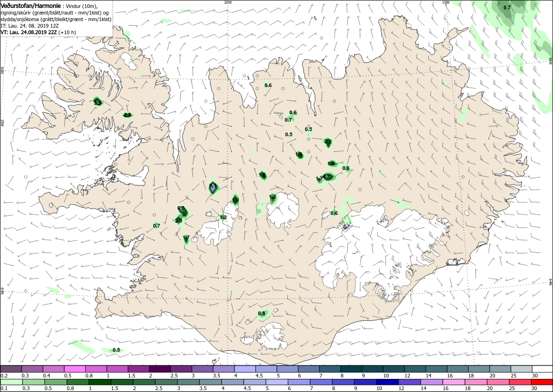Image resolution: width=553 pixels, height=392 pixels.
Task: Pick the bright pink swatch after 0.5 in snow legend
Action: pos(75,369)
